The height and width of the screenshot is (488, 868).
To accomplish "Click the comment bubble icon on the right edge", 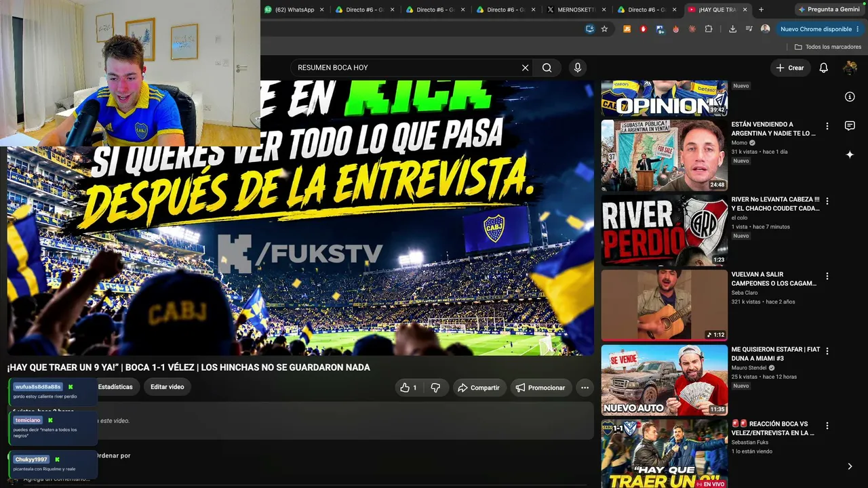I will (850, 126).
